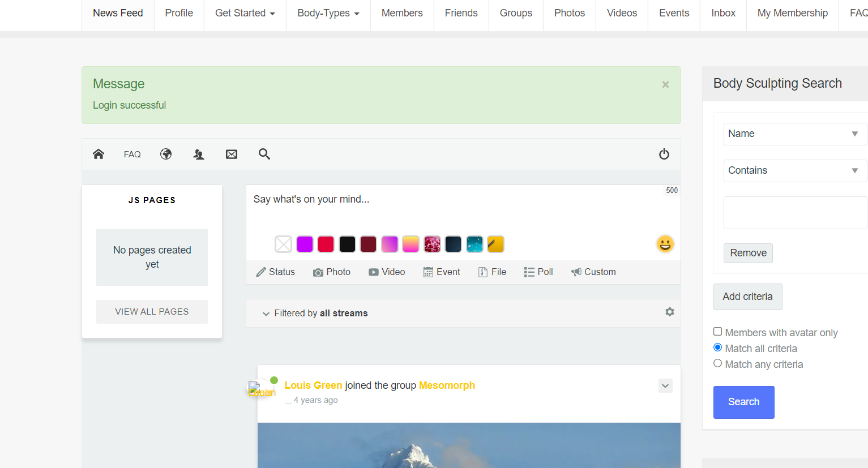
Task: Pick the pink floral pattern swatch
Action: coord(432,244)
